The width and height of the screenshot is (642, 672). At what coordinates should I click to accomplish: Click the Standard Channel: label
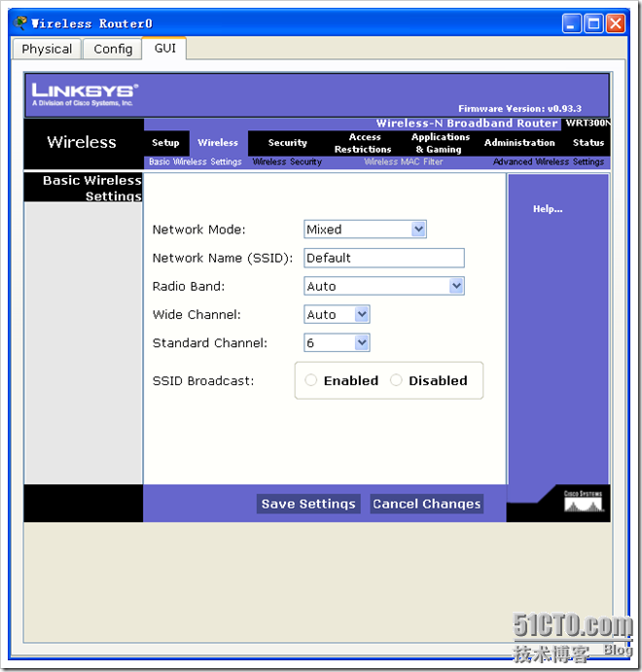(x=209, y=343)
